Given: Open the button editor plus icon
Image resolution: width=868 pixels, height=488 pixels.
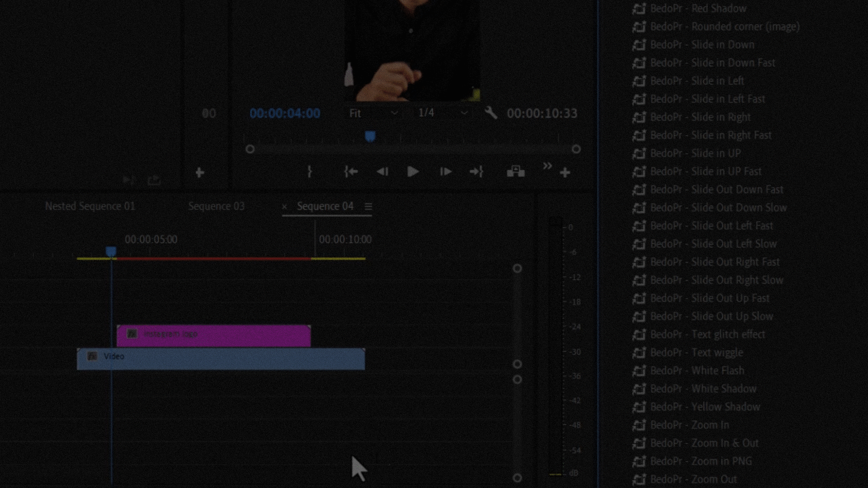Looking at the screenshot, I should point(565,173).
